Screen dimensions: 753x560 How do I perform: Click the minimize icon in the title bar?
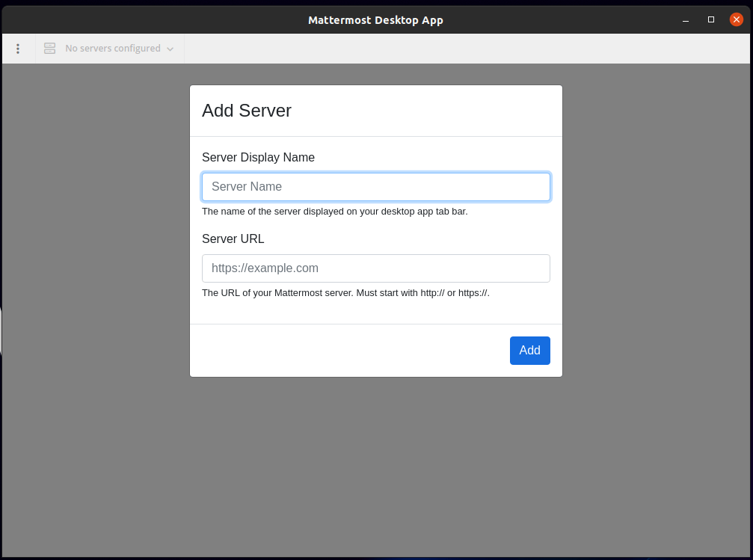[685, 19]
